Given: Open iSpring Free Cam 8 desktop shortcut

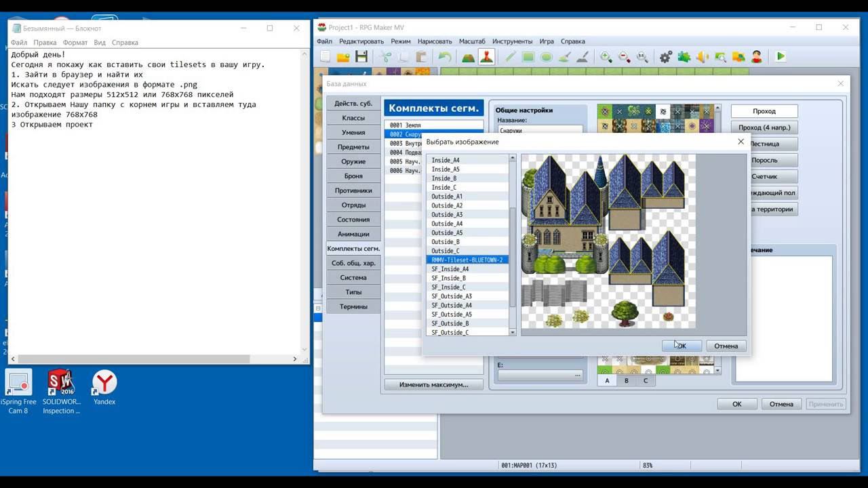Looking at the screenshot, I should coord(18,392).
